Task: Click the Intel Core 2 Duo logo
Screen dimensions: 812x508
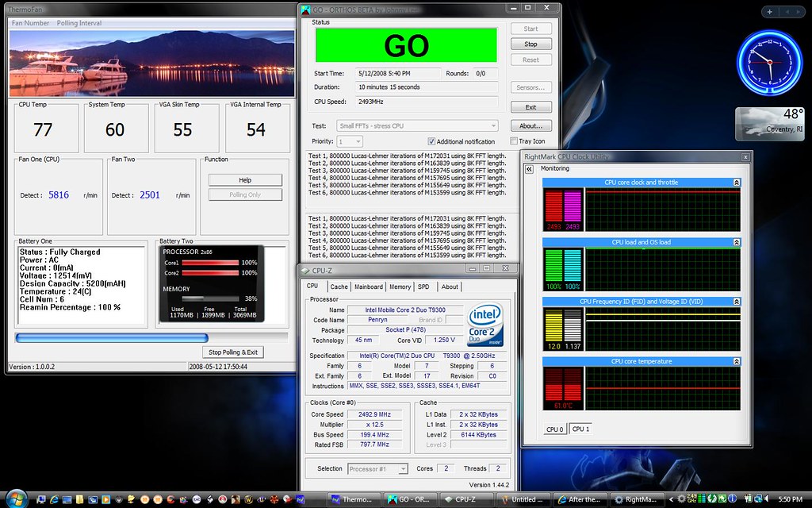Action: coord(485,325)
